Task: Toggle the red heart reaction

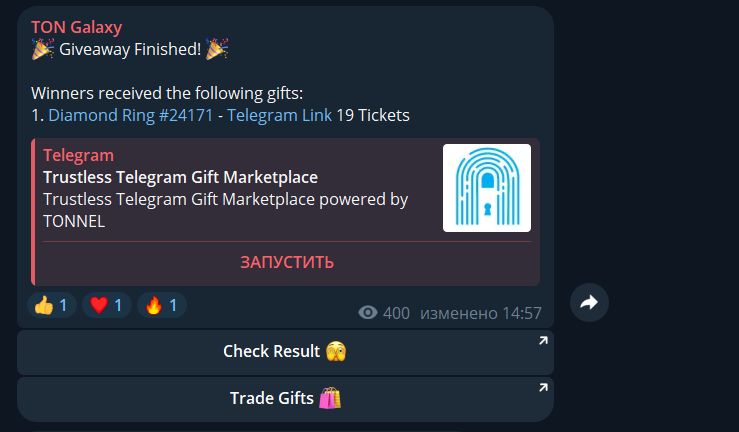Action: [107, 305]
